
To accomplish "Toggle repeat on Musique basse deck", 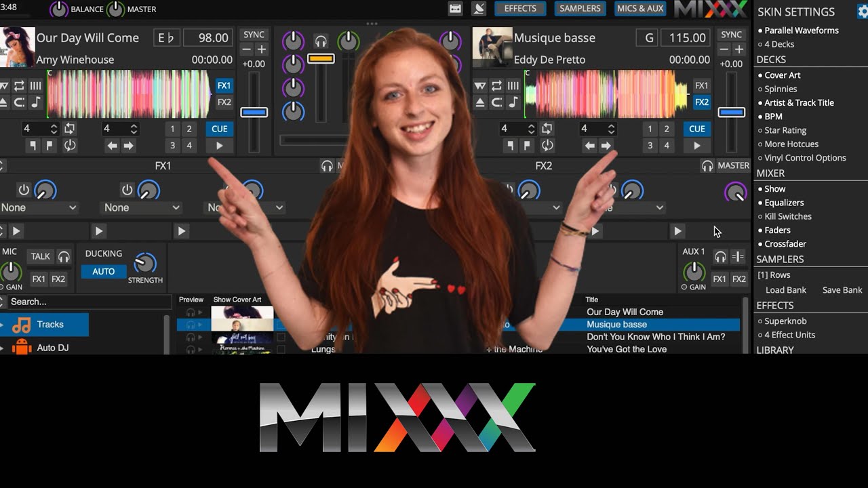I will [496, 85].
